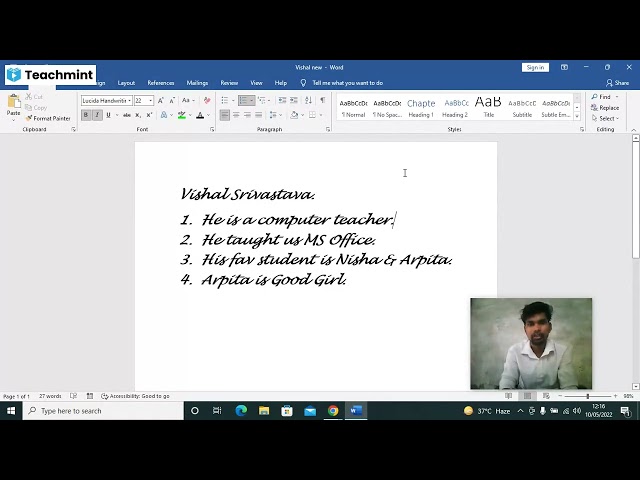Click the Sign in button
Image resolution: width=640 pixels, height=480 pixels.
(x=535, y=67)
